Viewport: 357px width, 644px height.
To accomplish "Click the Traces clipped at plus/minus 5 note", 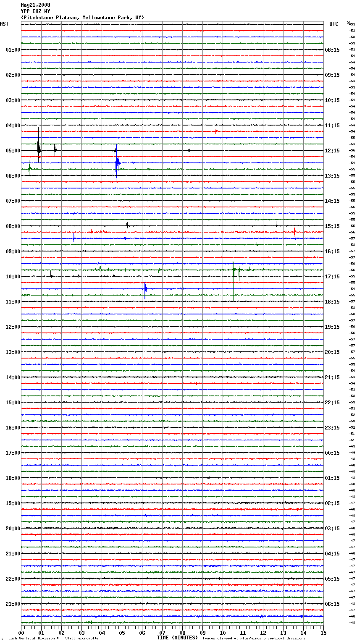I will click(254, 639).
